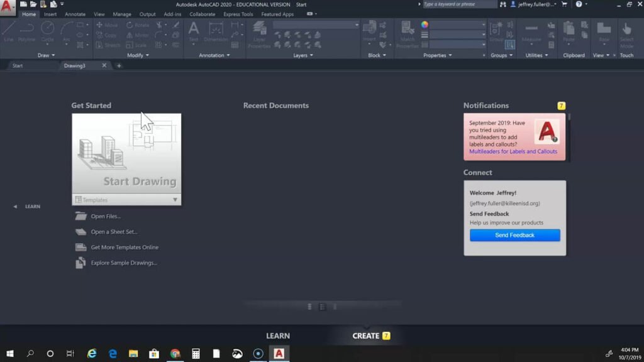This screenshot has height=362, width=644.
Task: Click the Open Files folder icon
Action: [x=81, y=216]
